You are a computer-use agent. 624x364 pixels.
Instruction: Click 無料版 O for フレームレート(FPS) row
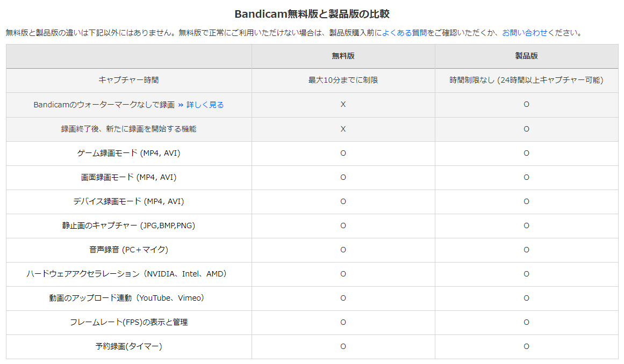343,322
